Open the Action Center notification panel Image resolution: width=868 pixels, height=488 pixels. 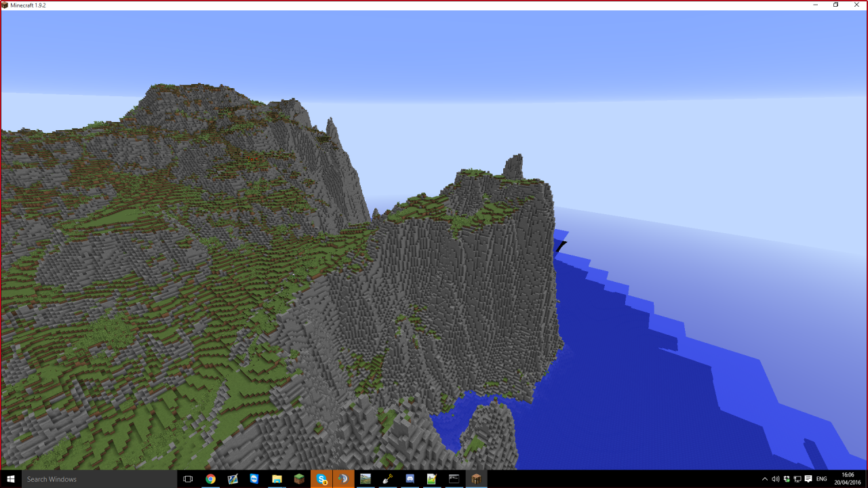tap(808, 479)
